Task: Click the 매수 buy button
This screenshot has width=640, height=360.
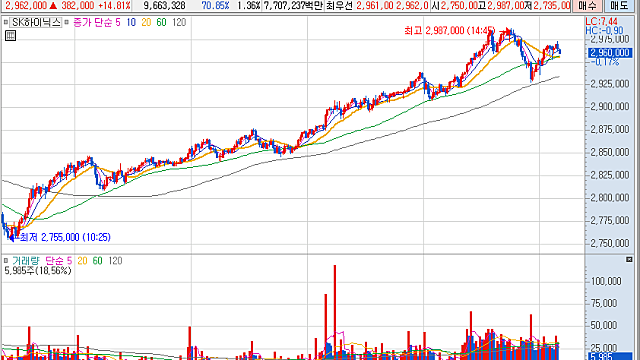Action: pos(587,5)
